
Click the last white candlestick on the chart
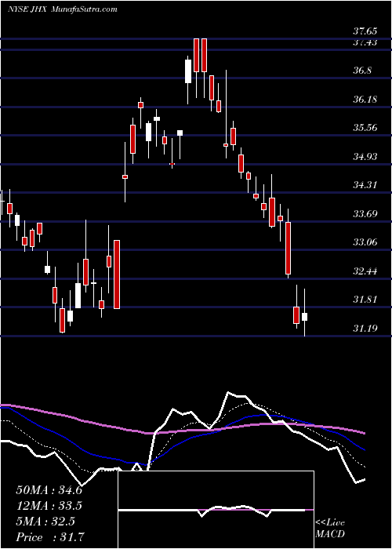[304, 313]
